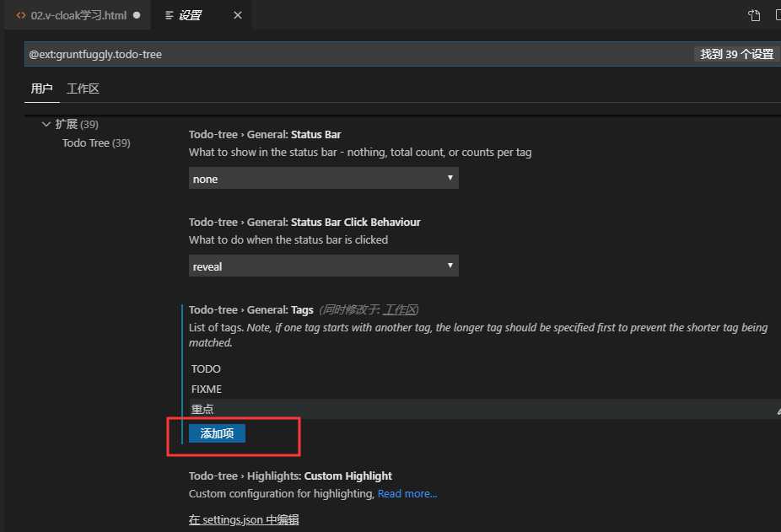Click the 添加项 button
The width and height of the screenshot is (781, 532).
217,433
